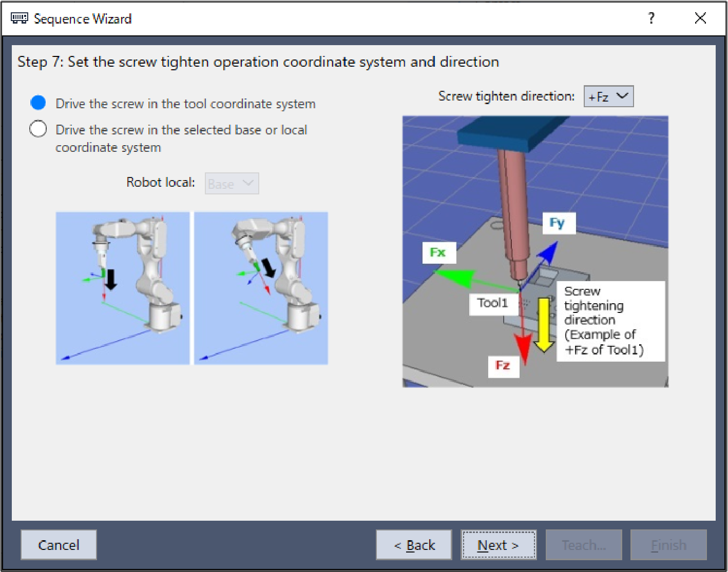Click the tool coordinate option label text
The image size is (728, 572).
pyautogui.click(x=185, y=104)
